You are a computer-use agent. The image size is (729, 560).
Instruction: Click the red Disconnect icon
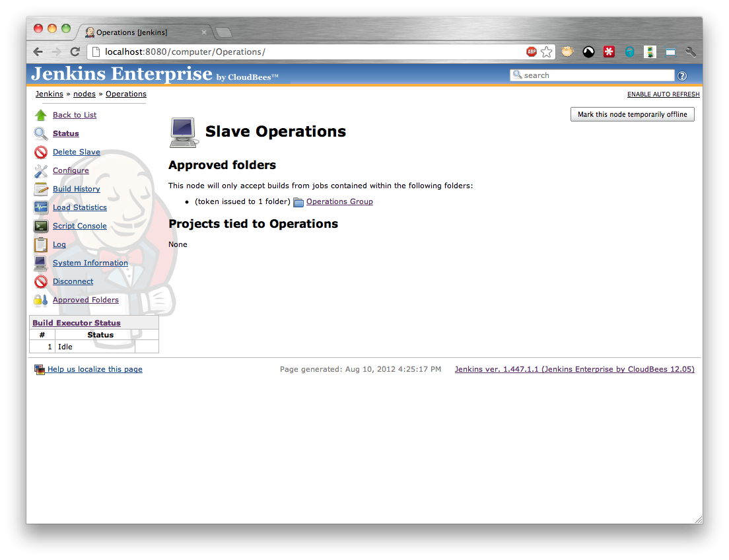click(x=41, y=281)
